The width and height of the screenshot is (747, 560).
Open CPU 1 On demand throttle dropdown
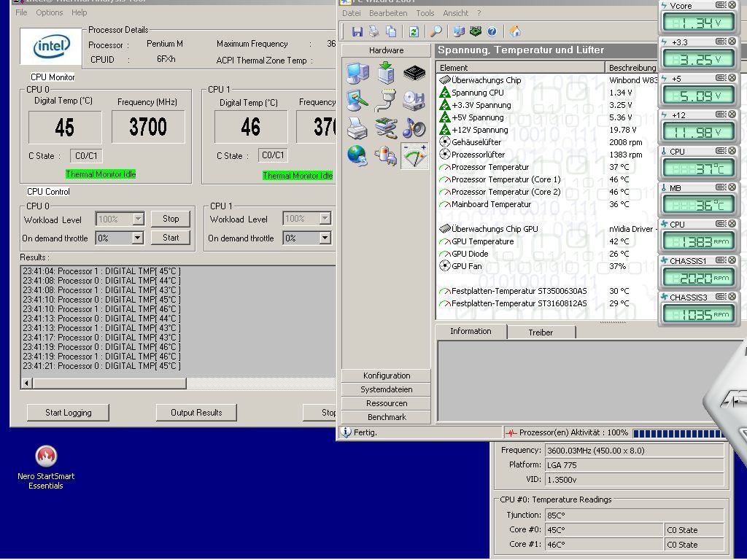pyautogui.click(x=325, y=238)
